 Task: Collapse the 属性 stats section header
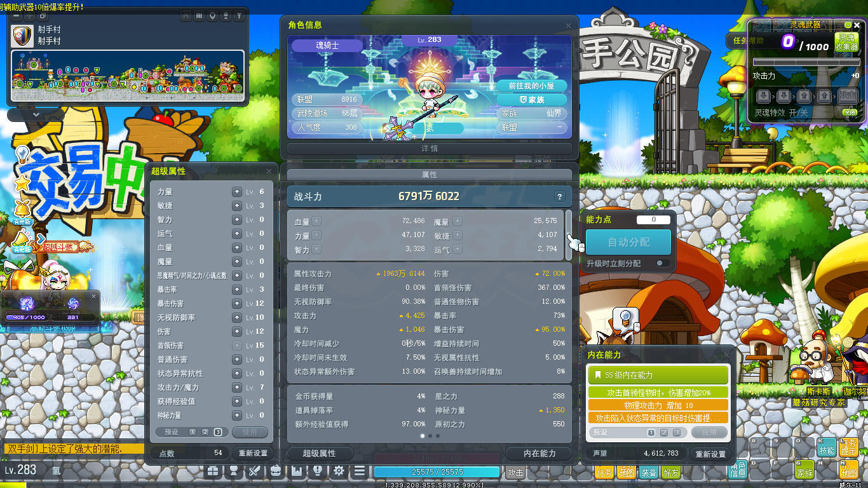point(430,174)
